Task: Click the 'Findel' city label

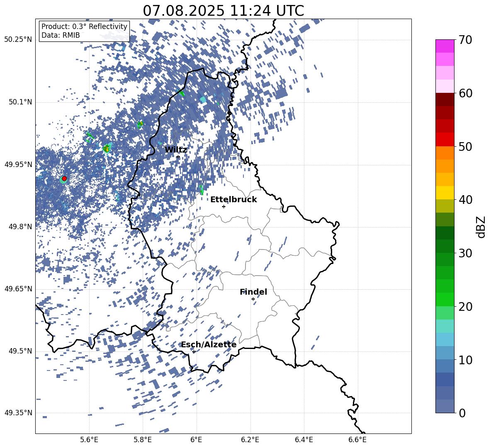Action: (x=253, y=292)
